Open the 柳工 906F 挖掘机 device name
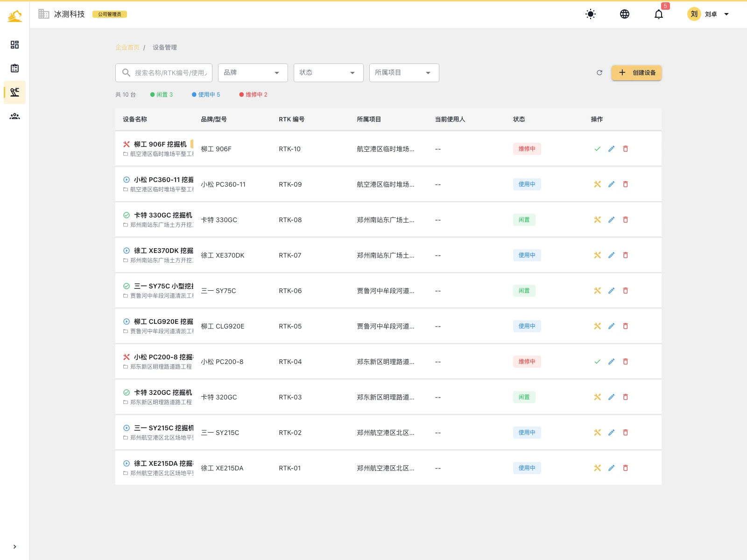 [160, 145]
